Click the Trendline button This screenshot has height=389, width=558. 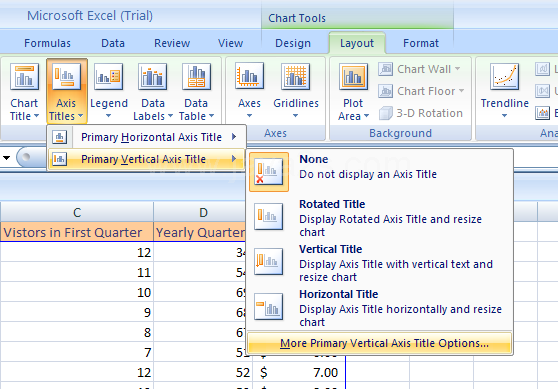click(x=504, y=92)
